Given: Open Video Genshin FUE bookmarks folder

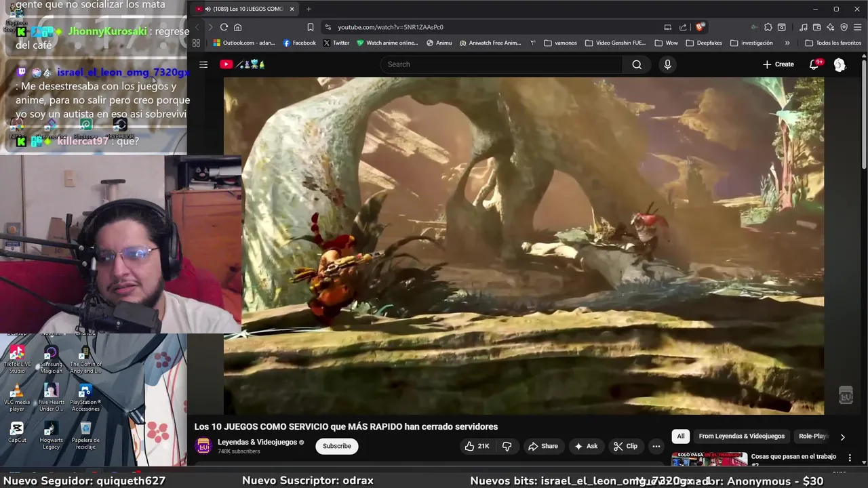Looking at the screenshot, I should coord(615,43).
